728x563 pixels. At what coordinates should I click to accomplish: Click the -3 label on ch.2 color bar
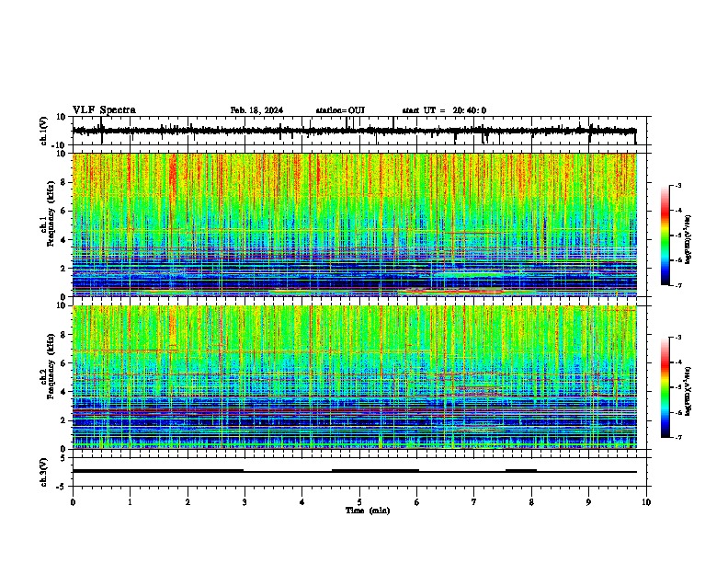click(678, 338)
